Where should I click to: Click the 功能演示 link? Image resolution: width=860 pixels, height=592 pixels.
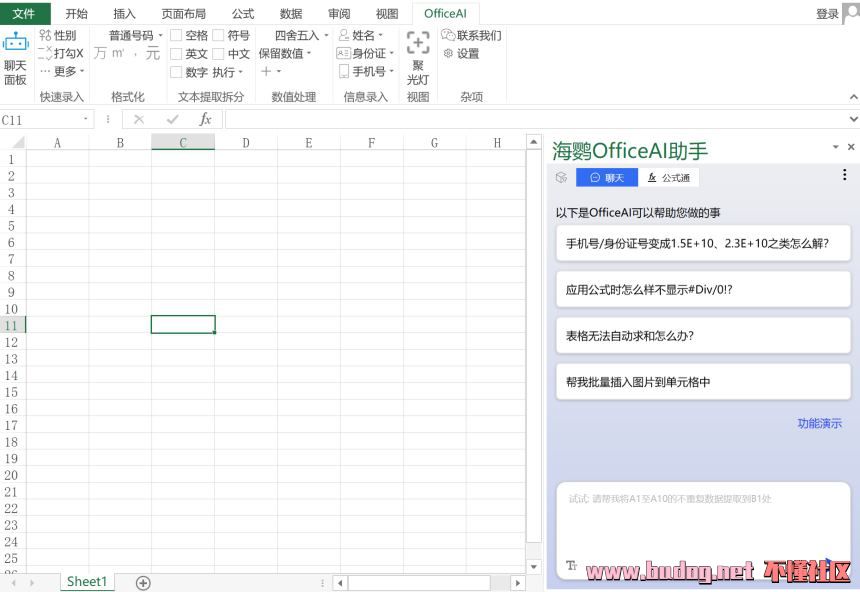(819, 423)
